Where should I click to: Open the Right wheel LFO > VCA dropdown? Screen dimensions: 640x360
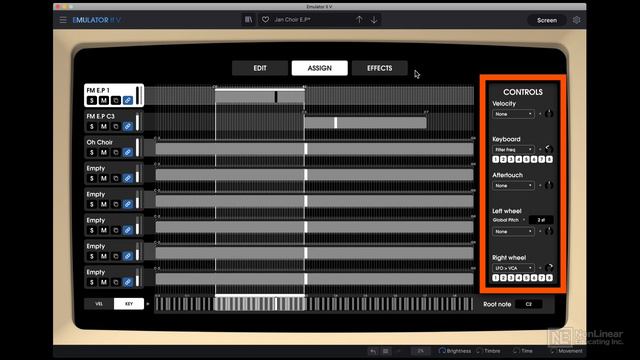pos(513,268)
